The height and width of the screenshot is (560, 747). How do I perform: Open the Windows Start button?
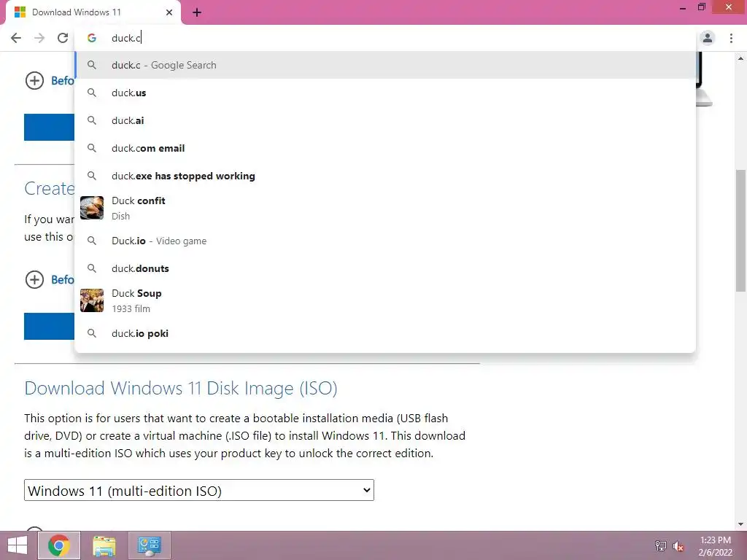click(18, 545)
